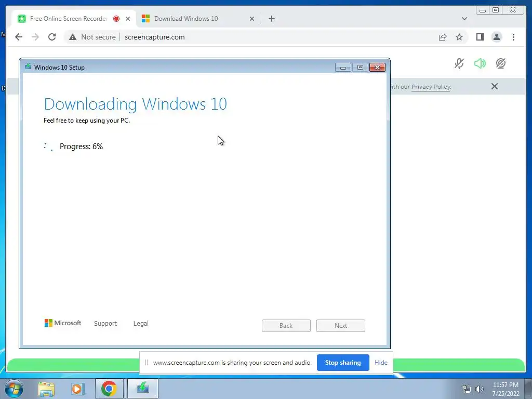Open a new Chrome tab
Image resolution: width=532 pixels, height=399 pixels.
point(271,19)
